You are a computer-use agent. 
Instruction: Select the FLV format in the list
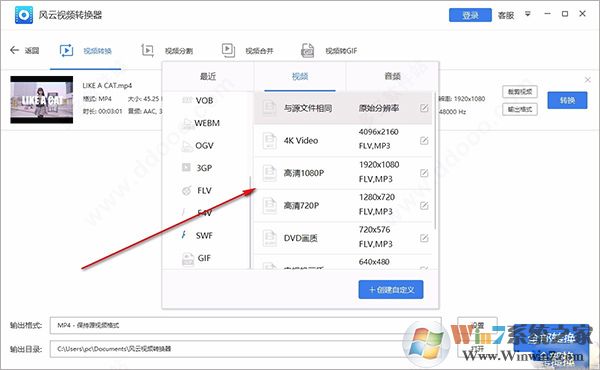coord(204,191)
